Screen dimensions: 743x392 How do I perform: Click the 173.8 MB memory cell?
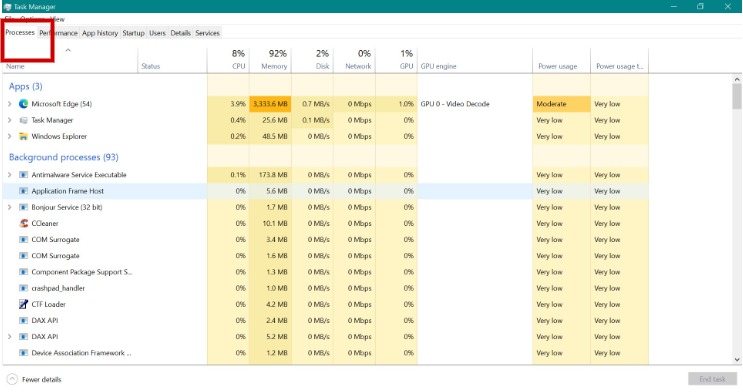tap(271, 175)
